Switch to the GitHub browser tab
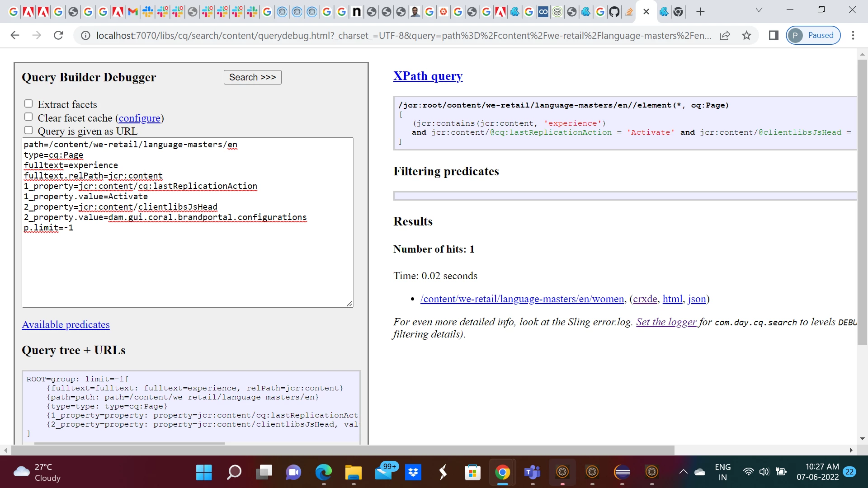868x488 pixels. point(614,12)
